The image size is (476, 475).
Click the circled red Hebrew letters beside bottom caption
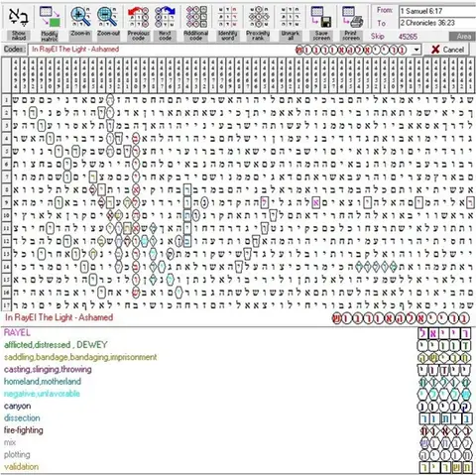point(401,318)
